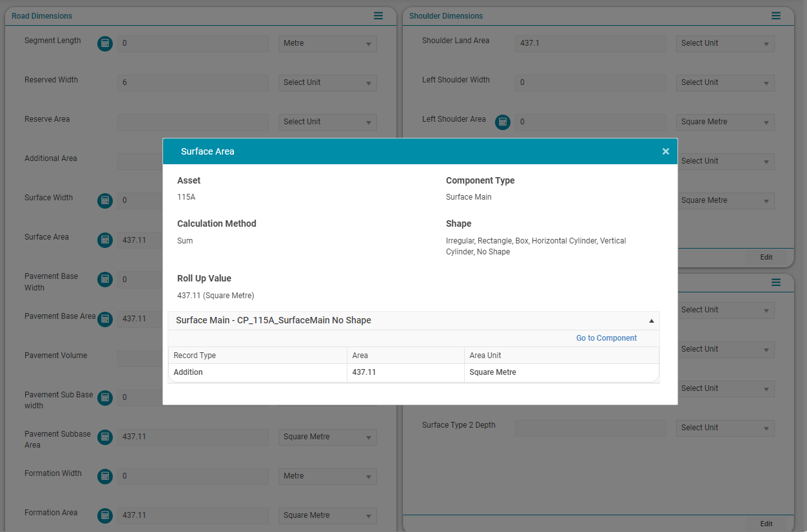The image size is (807, 532).
Task: Click the calculator icon next to Surface Area
Action: [x=105, y=240]
